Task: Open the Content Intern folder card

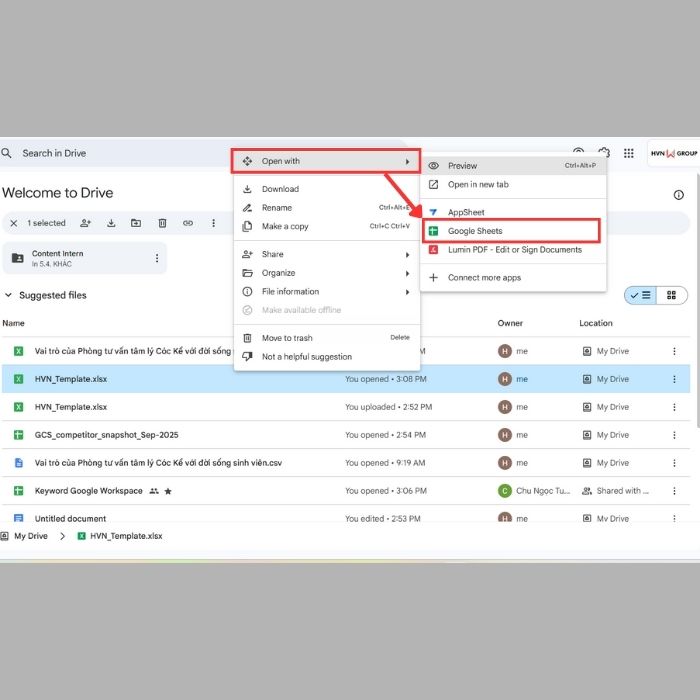Action: (85, 258)
